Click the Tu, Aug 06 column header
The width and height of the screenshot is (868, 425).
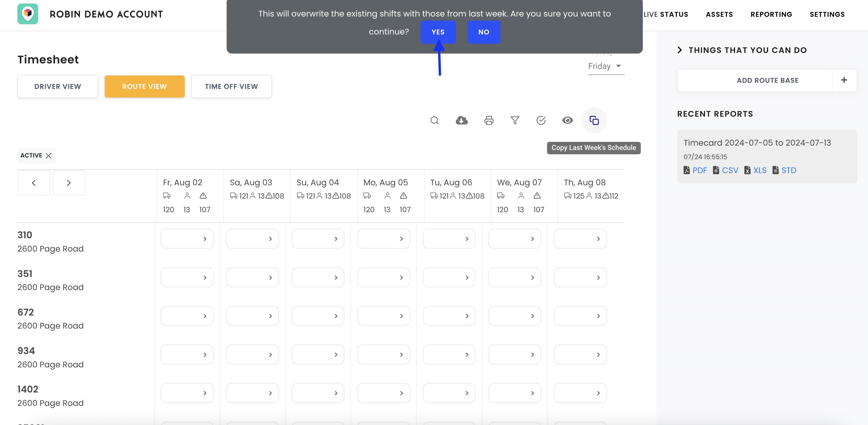tap(451, 182)
